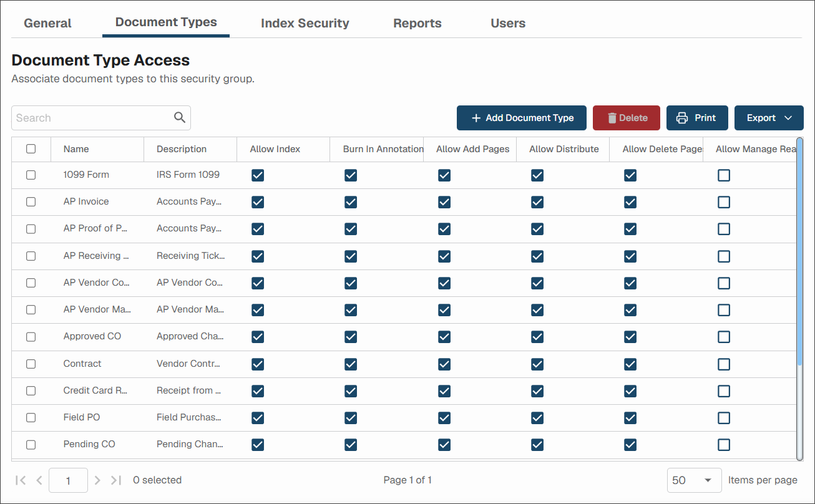Click the Allow Distribute column header
Image resolution: width=815 pixels, height=504 pixels.
[x=564, y=149]
